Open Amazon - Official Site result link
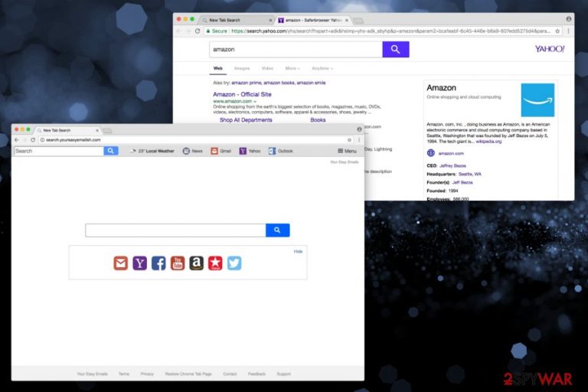 [x=242, y=94]
